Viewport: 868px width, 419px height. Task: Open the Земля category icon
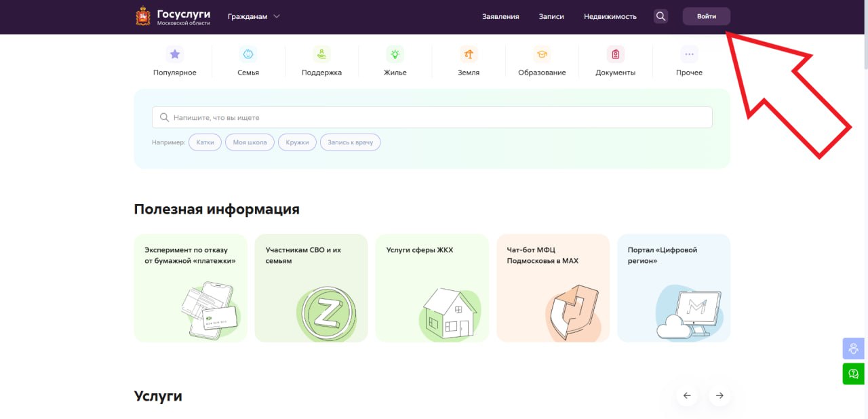[469, 54]
